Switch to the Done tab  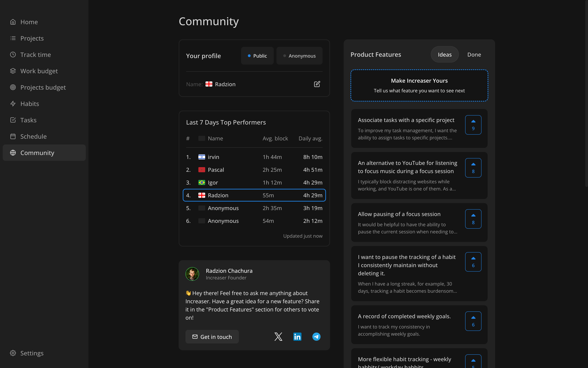pos(474,55)
